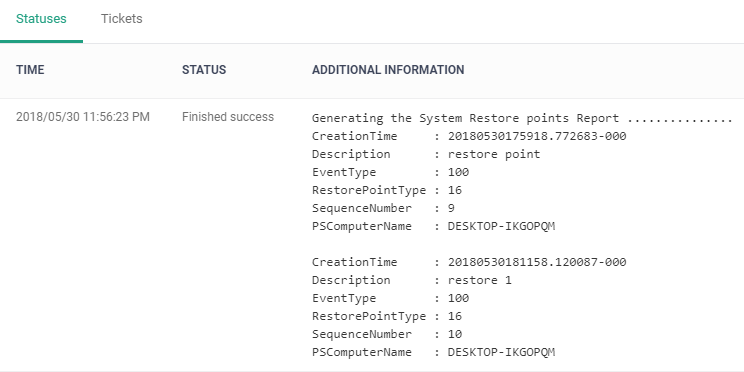Click the SequenceNumber 10 line
Viewport: 744px width, 372px height.
(x=387, y=334)
